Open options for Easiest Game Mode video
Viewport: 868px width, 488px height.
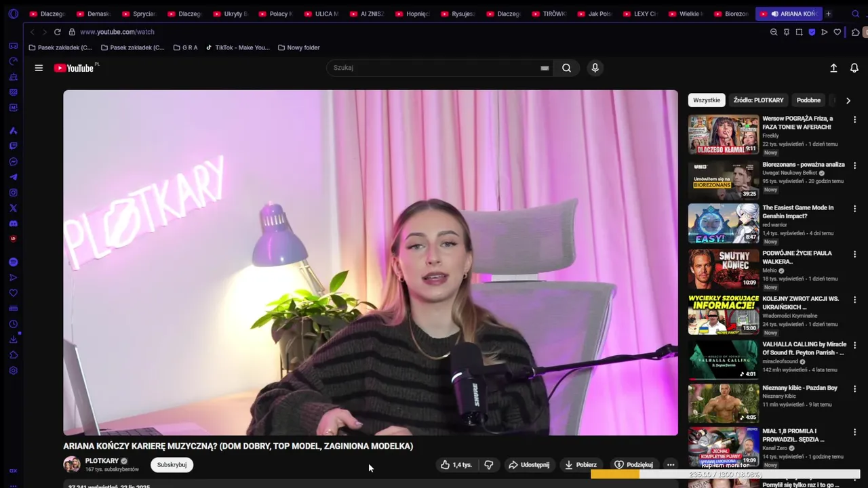(x=854, y=209)
